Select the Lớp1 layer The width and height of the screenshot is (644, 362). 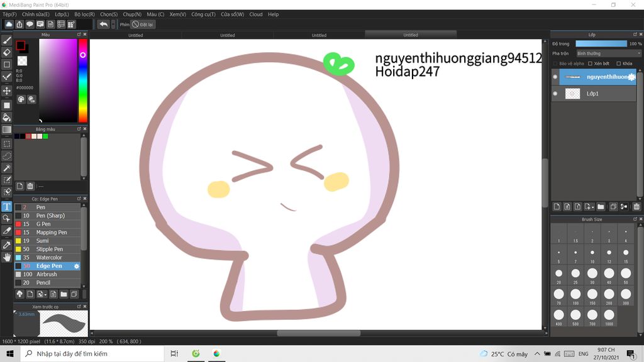594,94
